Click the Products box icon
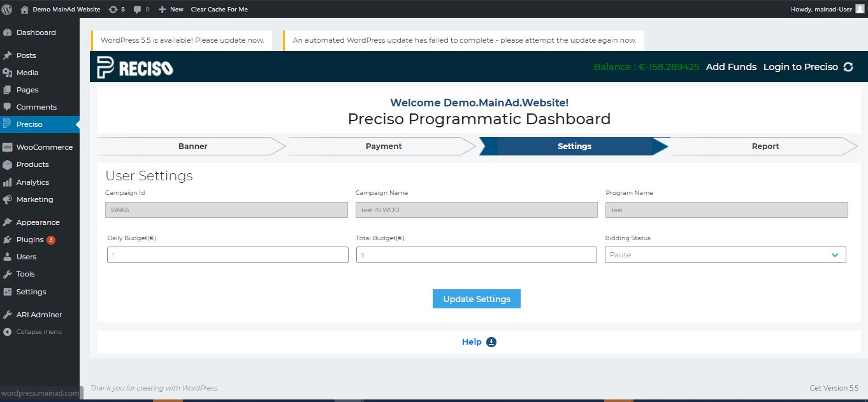 pyautogui.click(x=8, y=164)
